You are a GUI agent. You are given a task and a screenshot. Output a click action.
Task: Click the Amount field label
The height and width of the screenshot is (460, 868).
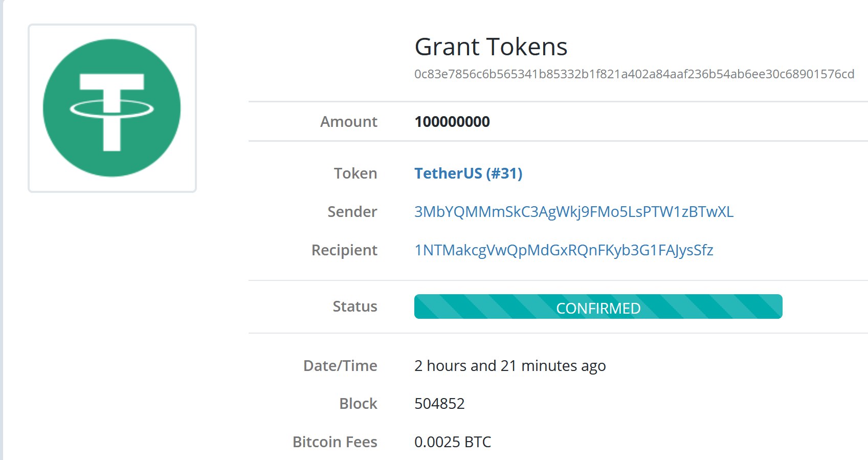348,122
